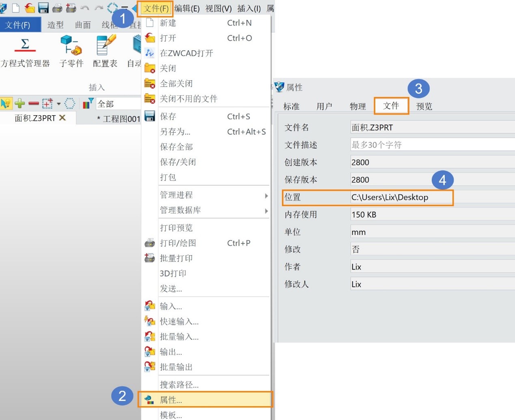Select 全部关闭 menu entry
The height and width of the screenshot is (420, 515).
[x=206, y=84]
